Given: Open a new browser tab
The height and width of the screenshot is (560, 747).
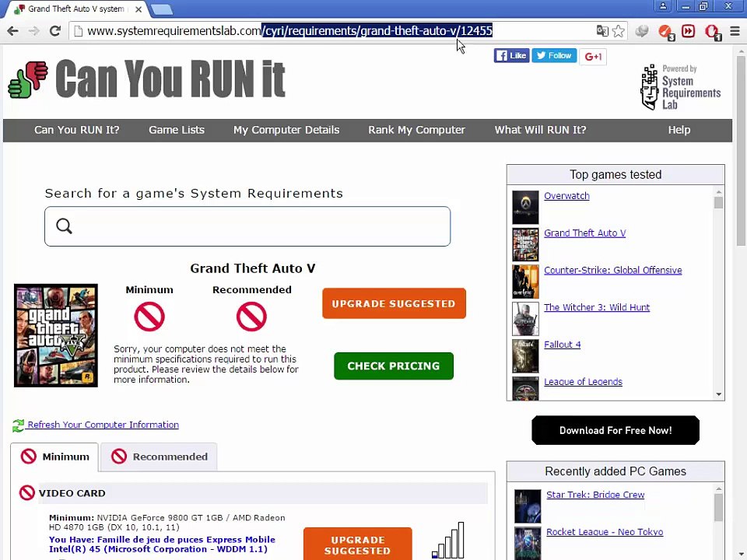Looking at the screenshot, I should tap(162, 9).
